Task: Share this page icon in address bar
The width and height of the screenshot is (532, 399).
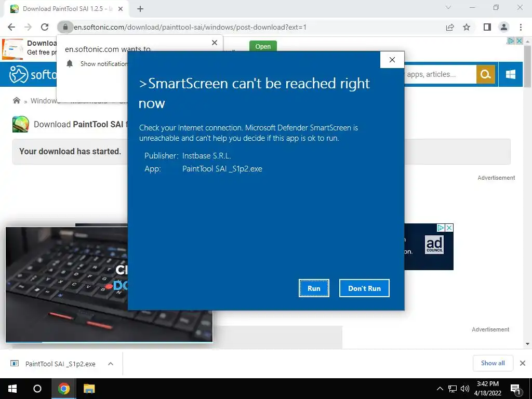Action: [x=450, y=27]
